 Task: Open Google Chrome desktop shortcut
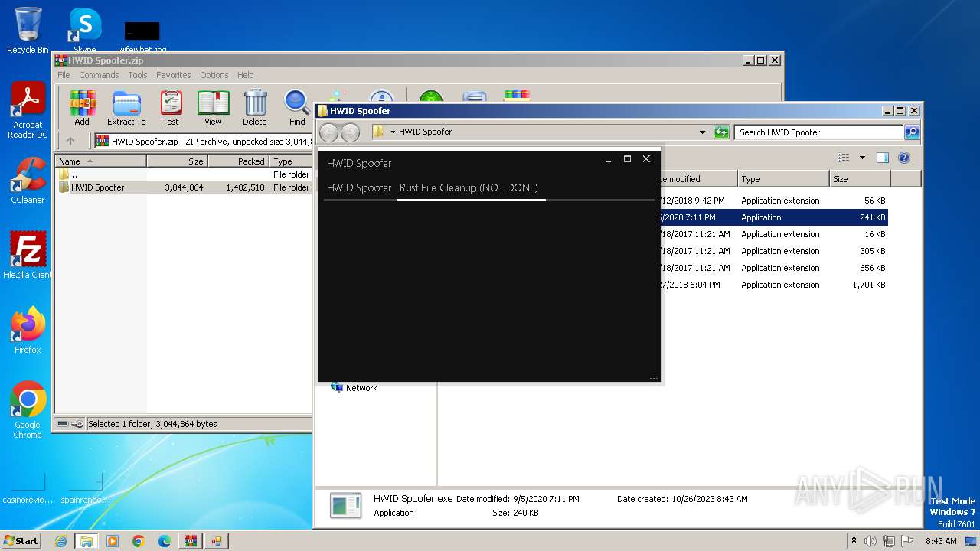[x=28, y=410]
